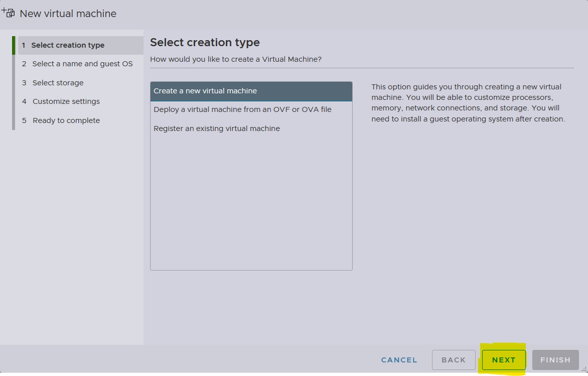Jump to step 3 Select storage
The image size is (588, 376).
(58, 83)
